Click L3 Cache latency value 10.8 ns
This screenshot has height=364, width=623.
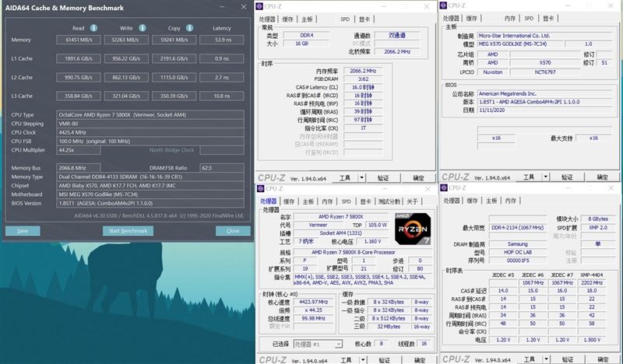pyautogui.click(x=222, y=96)
